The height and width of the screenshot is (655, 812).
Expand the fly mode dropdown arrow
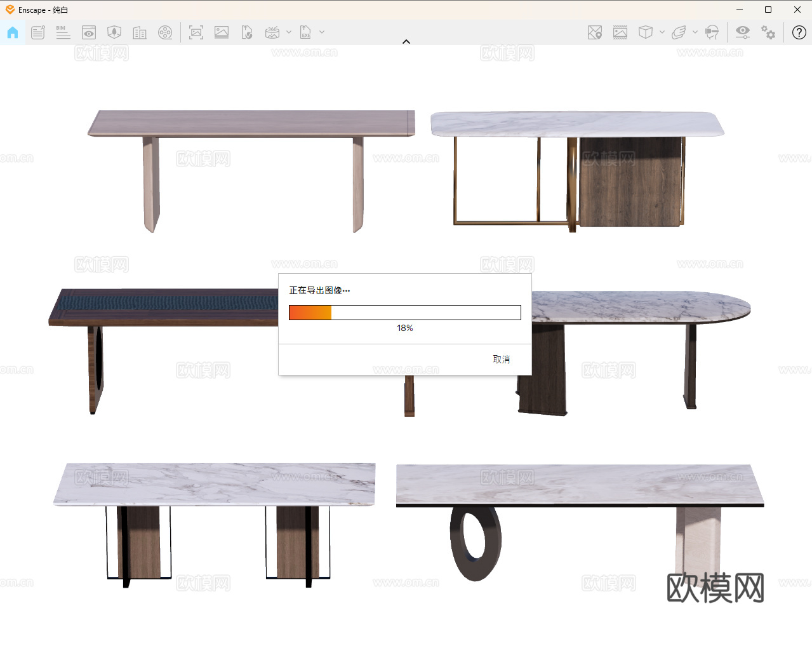695,32
